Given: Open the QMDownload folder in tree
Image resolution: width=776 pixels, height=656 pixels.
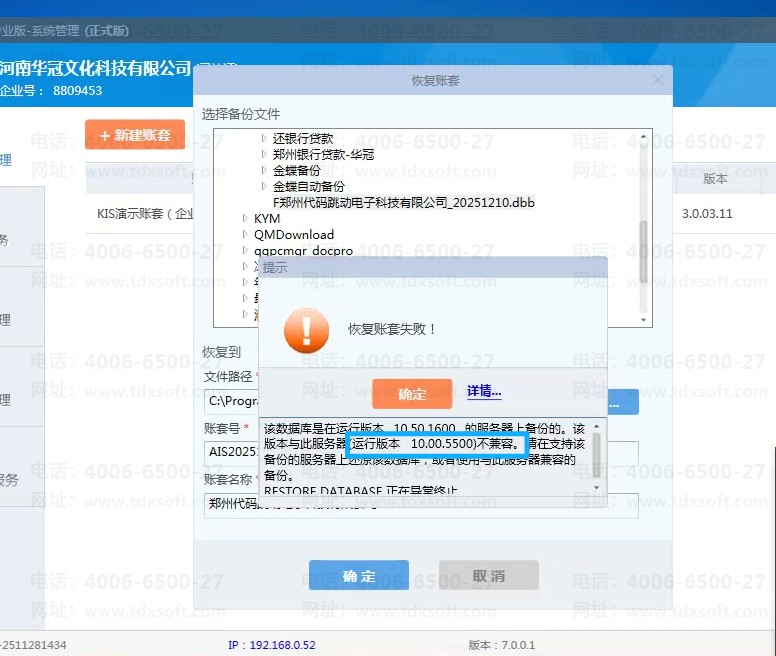Looking at the screenshot, I should pos(246,234).
